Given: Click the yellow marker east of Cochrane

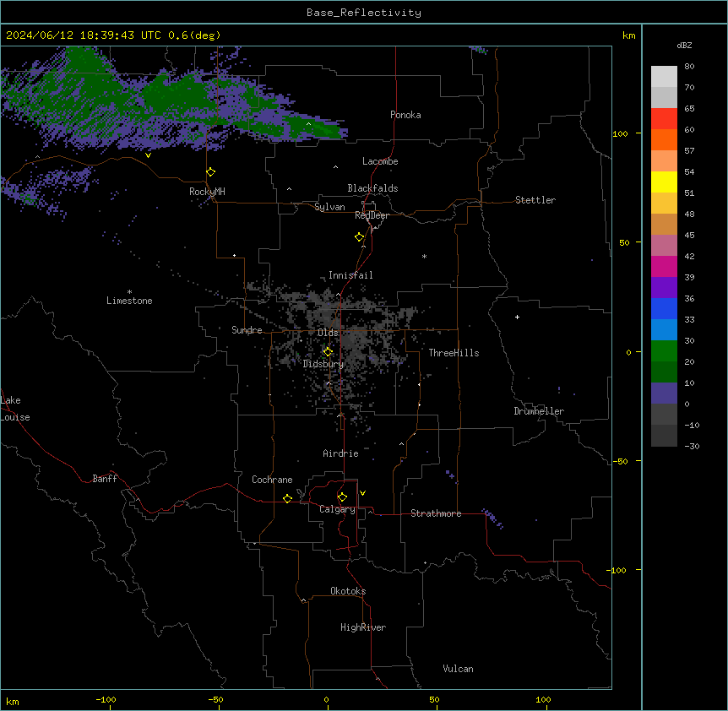Looking at the screenshot, I should (x=287, y=498).
